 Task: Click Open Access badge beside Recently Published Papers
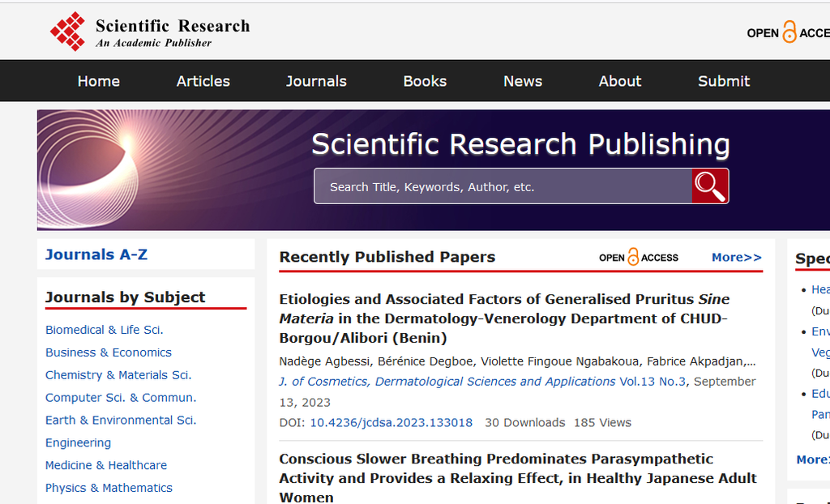(639, 258)
